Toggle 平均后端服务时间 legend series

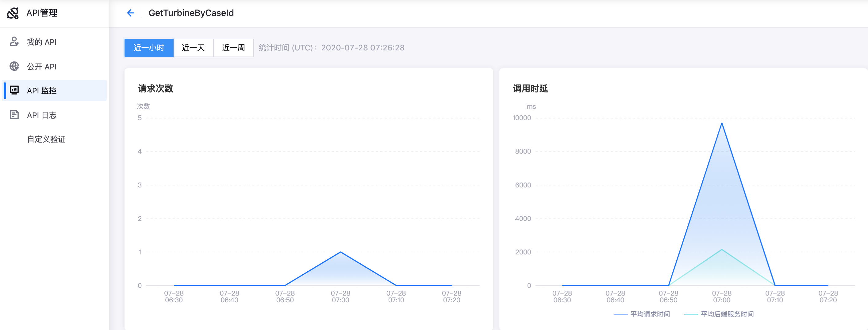point(727,314)
